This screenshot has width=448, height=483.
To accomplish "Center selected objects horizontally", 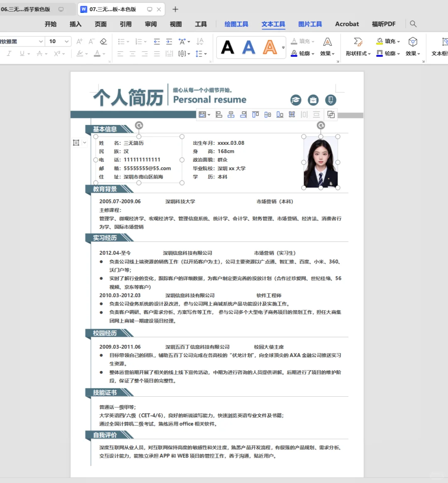I will (x=231, y=115).
